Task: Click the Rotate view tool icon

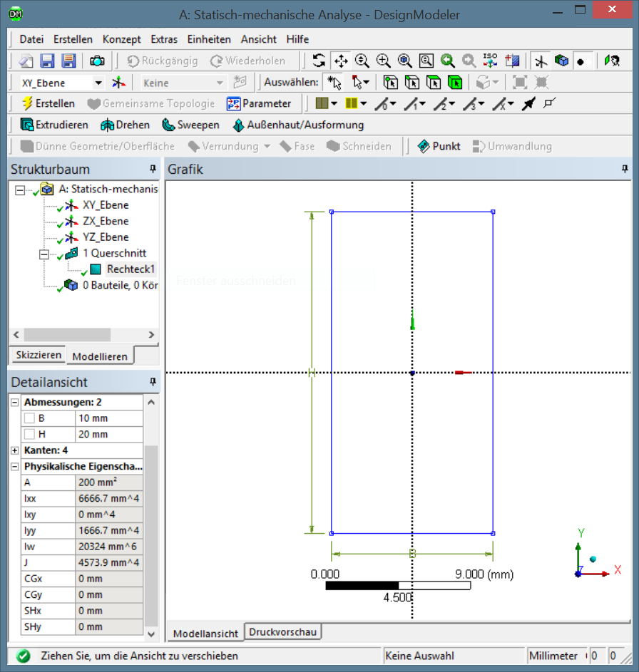Action: pyautogui.click(x=319, y=61)
